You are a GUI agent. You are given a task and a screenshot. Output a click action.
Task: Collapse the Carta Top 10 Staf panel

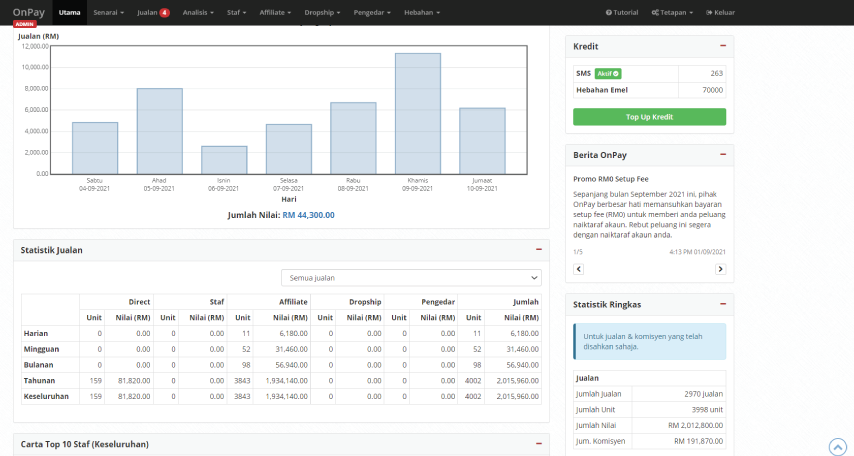click(x=539, y=443)
